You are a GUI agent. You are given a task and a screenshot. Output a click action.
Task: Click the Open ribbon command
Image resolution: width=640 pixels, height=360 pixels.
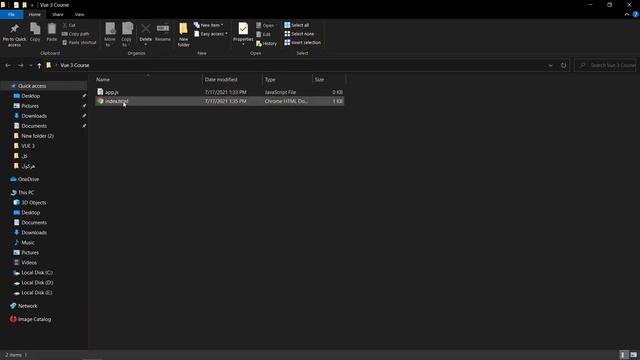[265, 25]
